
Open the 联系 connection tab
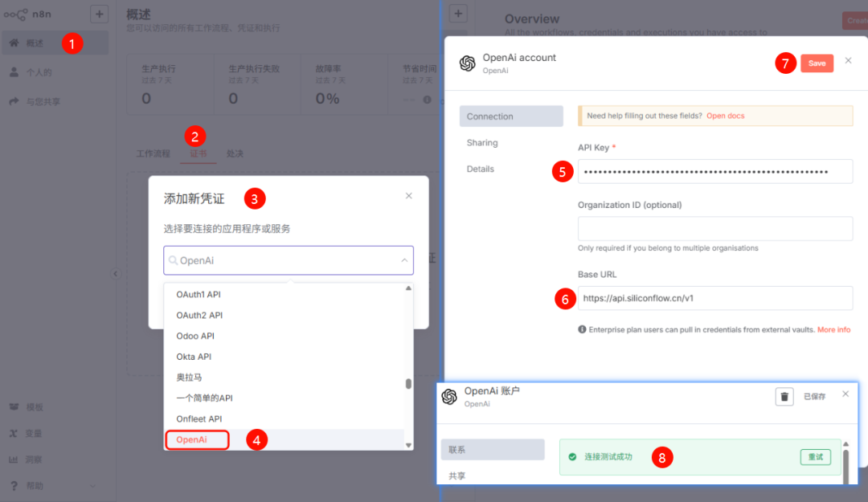(493, 450)
